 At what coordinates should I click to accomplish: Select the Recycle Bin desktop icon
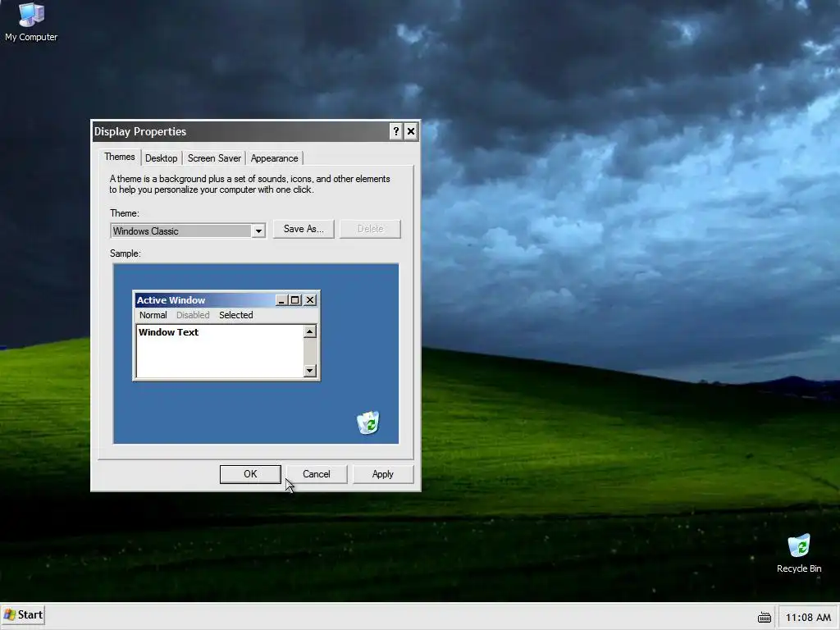pyautogui.click(x=799, y=554)
